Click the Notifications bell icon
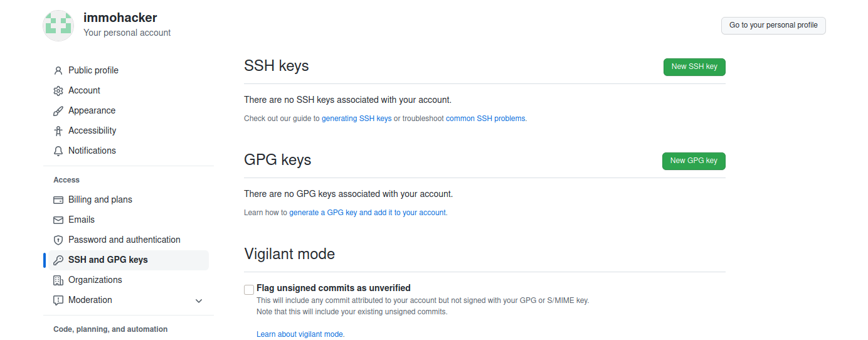 (x=58, y=151)
